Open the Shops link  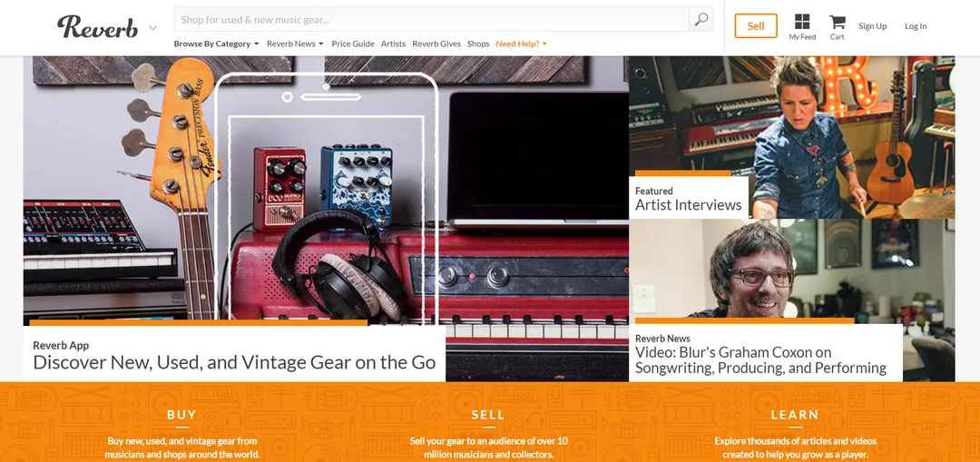[478, 44]
